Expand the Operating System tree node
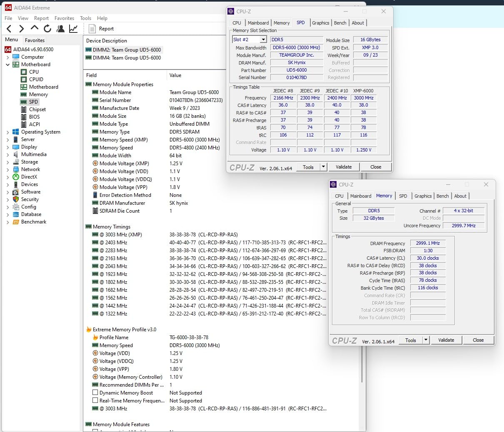Viewport: 504px width, 432px height. 7,132
